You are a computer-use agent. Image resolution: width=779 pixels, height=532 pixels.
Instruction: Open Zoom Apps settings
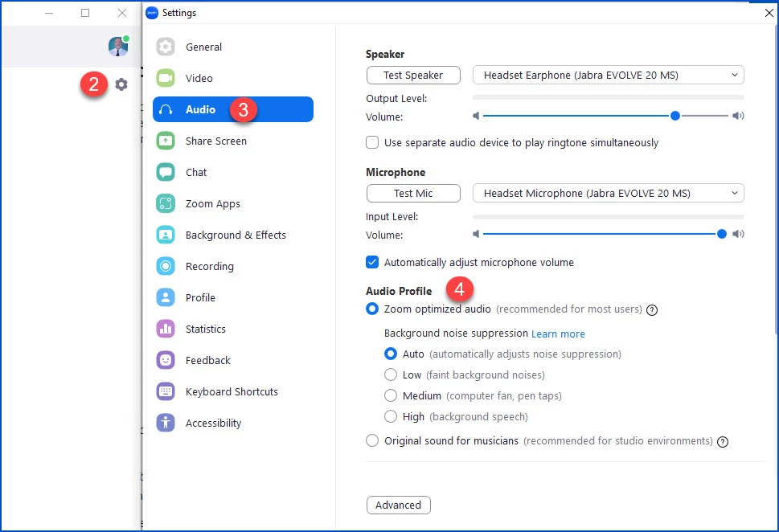[213, 203]
